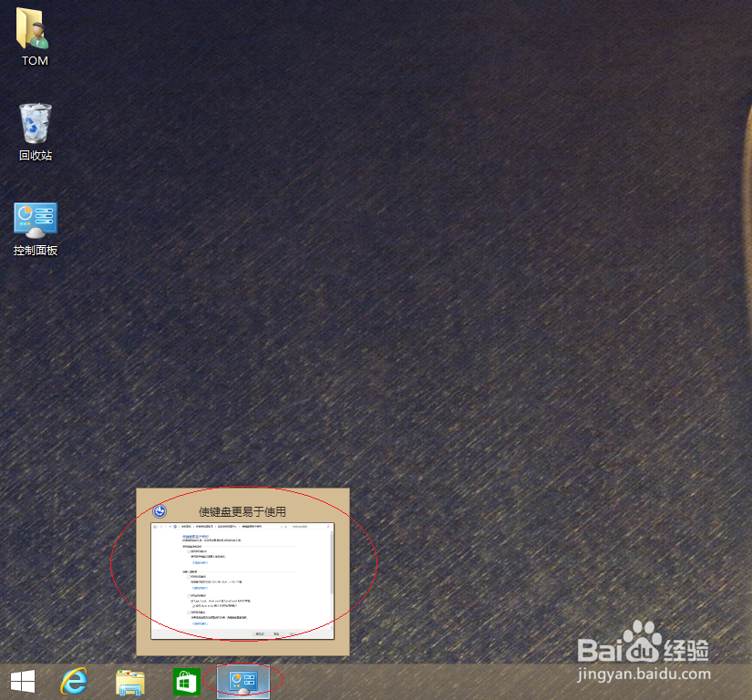Image resolution: width=752 pixels, height=700 pixels.
Task: Click the TOM folder label
Action: click(x=35, y=61)
